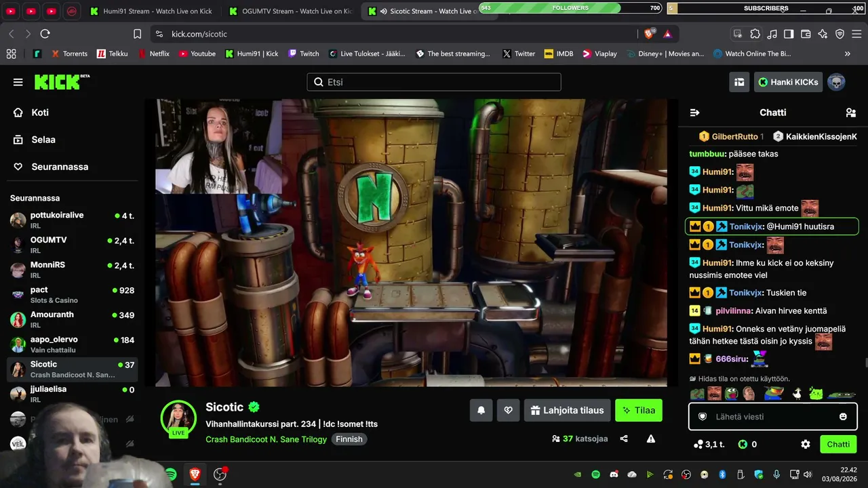Open the Twitch bookmark
Image resolution: width=868 pixels, height=488 pixels.
(303, 54)
